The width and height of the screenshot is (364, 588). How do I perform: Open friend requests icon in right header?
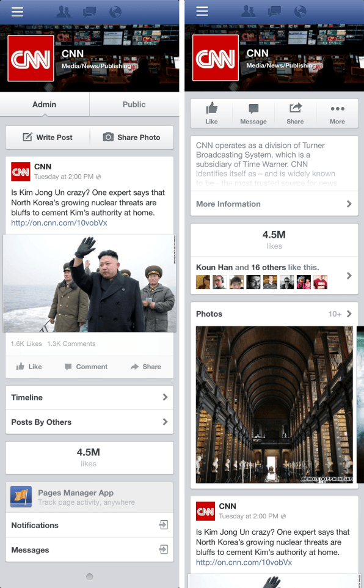(248, 12)
